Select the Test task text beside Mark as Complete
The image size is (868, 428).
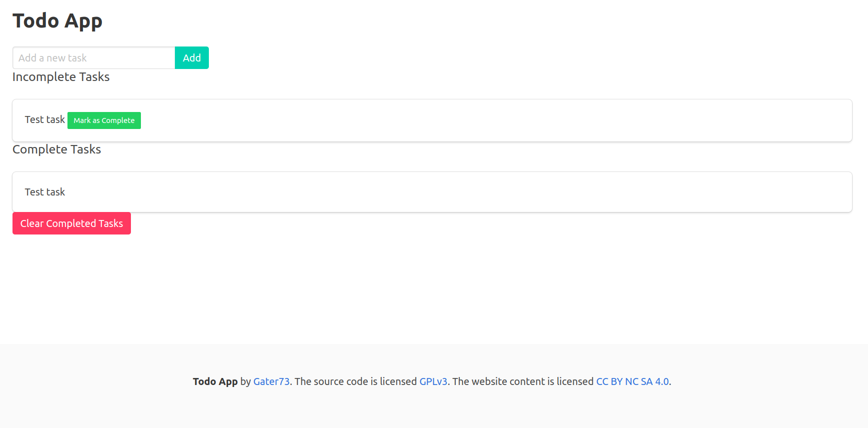[x=45, y=120]
